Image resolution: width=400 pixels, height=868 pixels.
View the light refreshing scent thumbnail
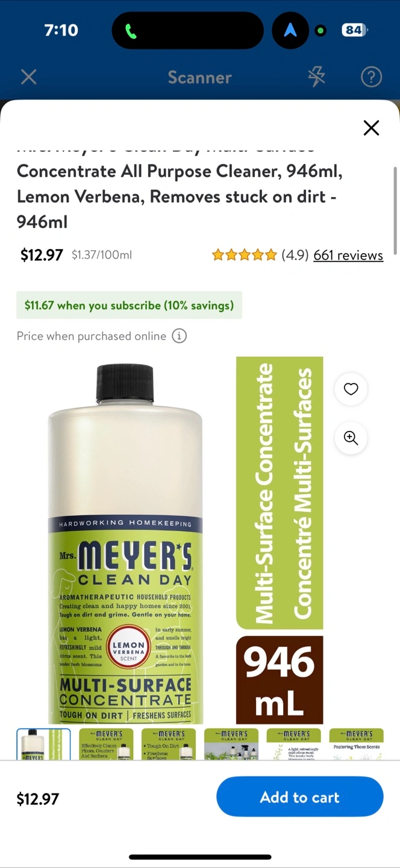(x=294, y=744)
